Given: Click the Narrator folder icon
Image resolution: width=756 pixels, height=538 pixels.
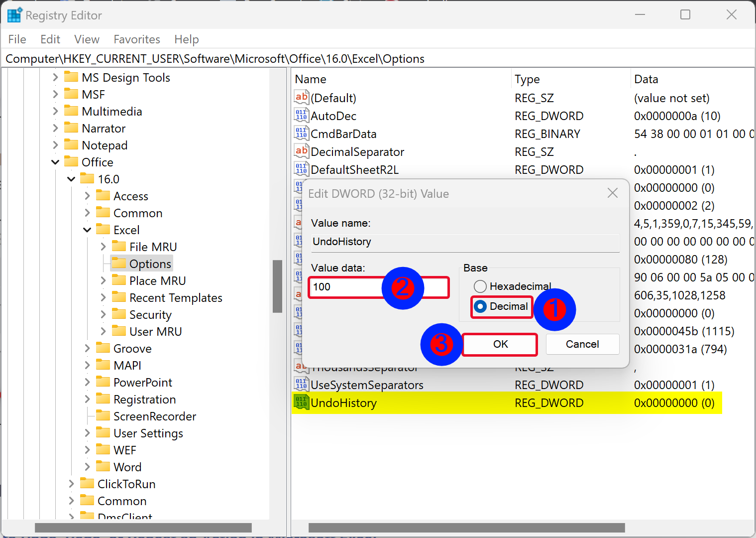Looking at the screenshot, I should point(72,128).
